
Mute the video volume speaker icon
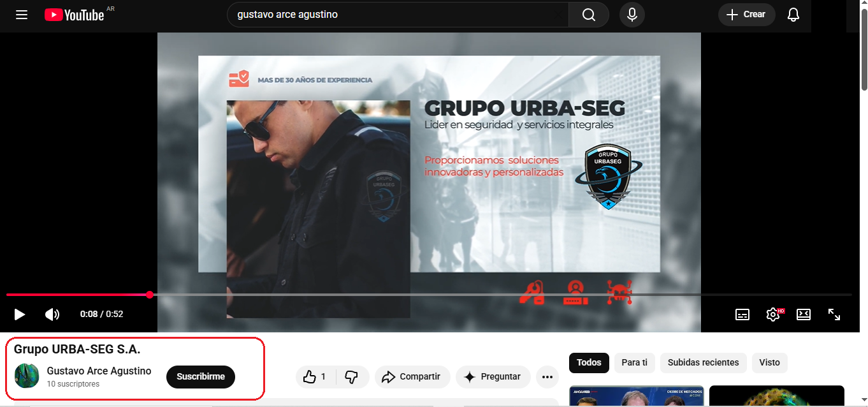coord(52,314)
